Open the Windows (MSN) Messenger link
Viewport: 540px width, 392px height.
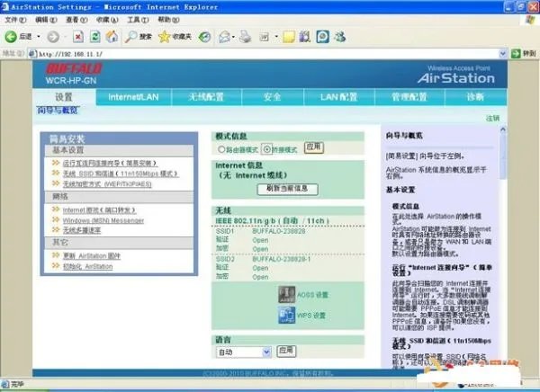point(103,220)
